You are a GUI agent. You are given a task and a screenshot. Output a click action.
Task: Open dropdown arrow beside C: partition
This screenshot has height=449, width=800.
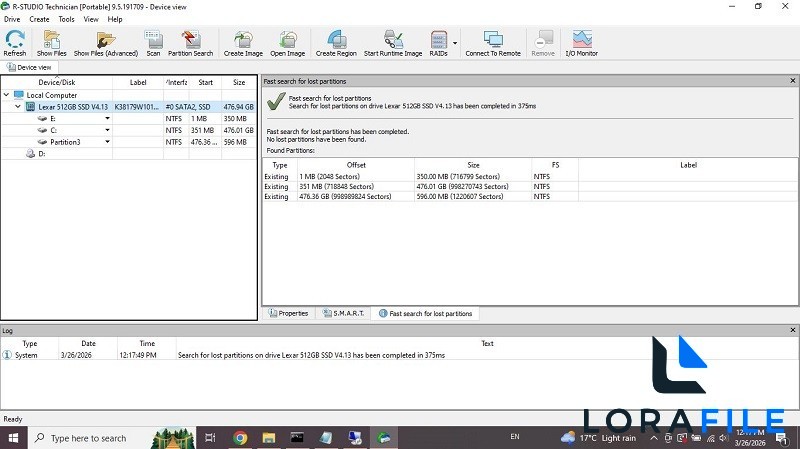[107, 130]
